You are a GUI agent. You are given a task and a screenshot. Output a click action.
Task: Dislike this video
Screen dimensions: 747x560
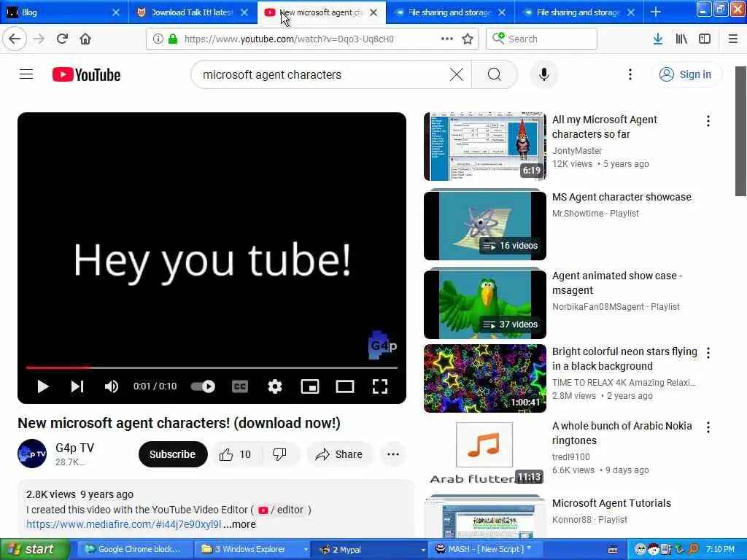coord(279,454)
